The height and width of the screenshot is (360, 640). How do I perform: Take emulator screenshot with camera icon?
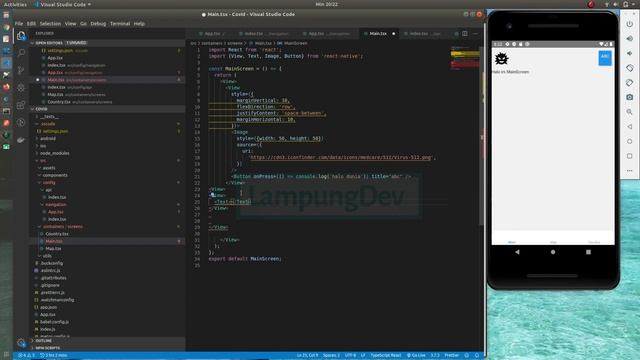pos(629,97)
